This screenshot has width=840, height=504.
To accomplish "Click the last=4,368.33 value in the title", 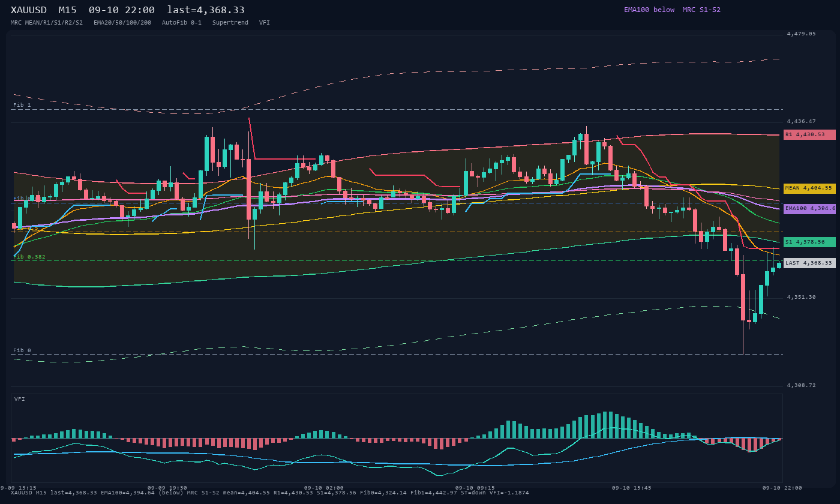I will tap(206, 10).
